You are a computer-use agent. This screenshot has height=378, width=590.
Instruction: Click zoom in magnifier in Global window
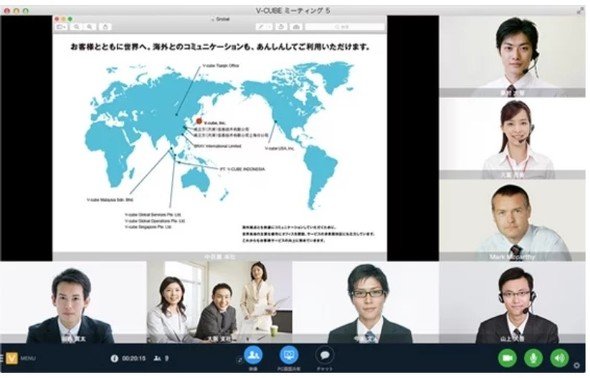point(90,27)
